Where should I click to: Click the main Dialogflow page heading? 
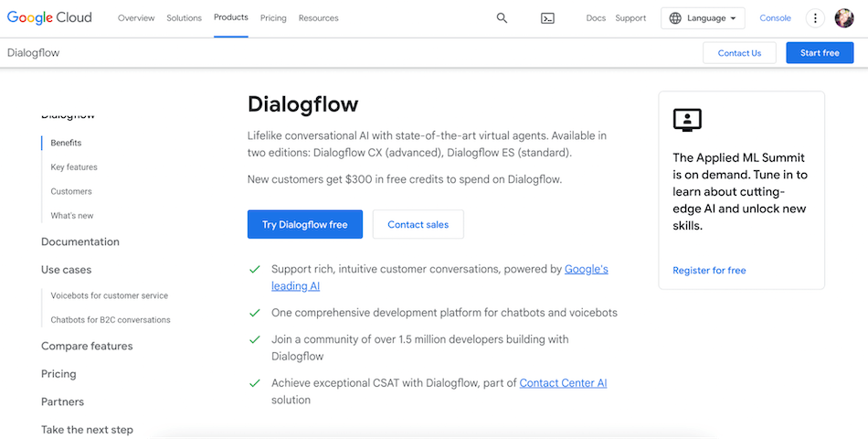(302, 104)
